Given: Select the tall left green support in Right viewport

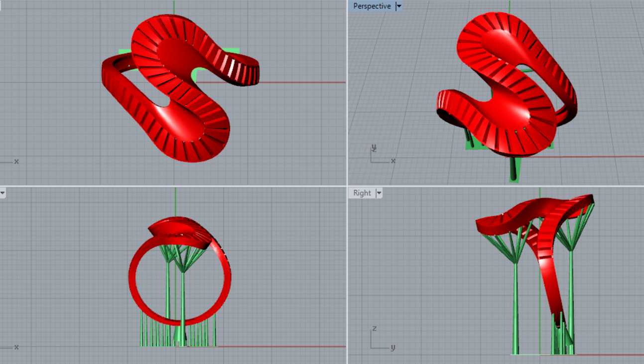Looking at the screenshot, I should (x=516, y=309).
